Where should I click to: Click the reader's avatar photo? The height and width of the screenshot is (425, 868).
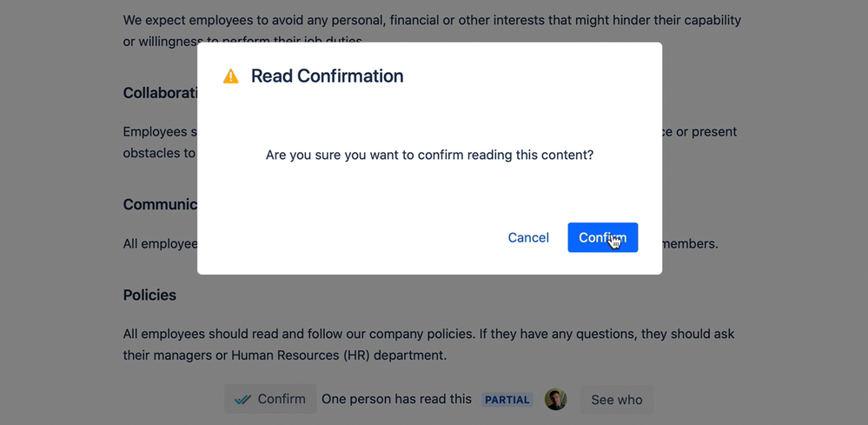click(555, 399)
